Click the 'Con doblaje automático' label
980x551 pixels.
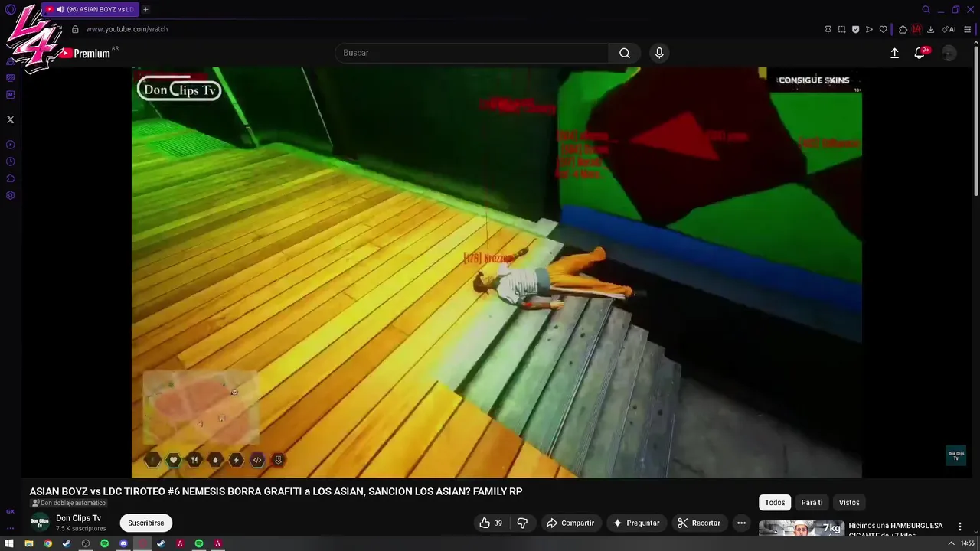pyautogui.click(x=69, y=503)
